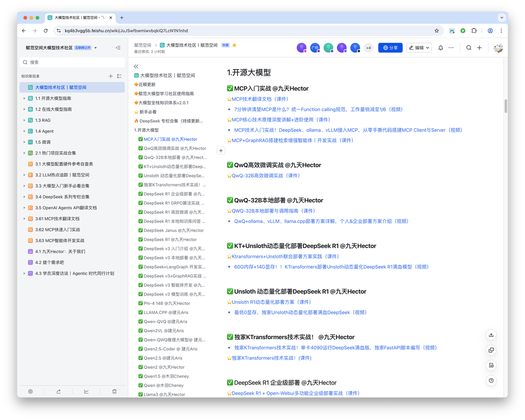Jump to 近期更新 in the outline
525x420 pixels.
[145, 84]
